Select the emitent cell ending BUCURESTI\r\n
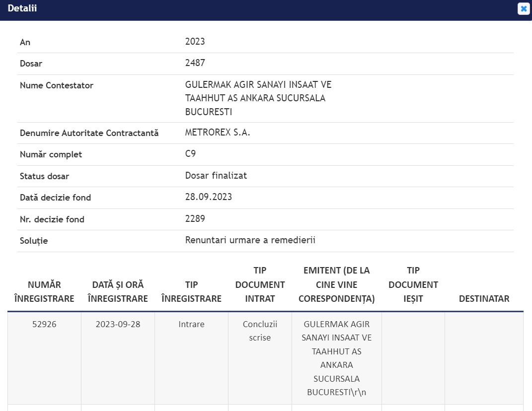 (x=337, y=358)
